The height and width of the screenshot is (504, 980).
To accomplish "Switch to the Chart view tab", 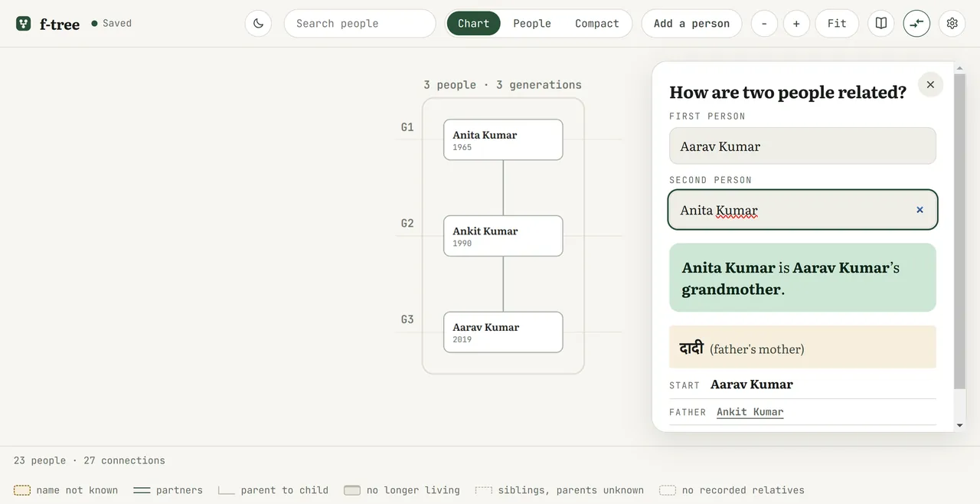I will pyautogui.click(x=473, y=24).
